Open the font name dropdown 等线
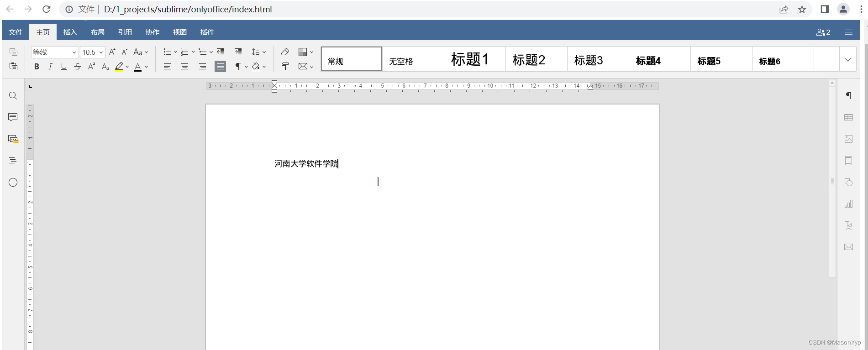This screenshot has width=868, height=350. point(74,52)
